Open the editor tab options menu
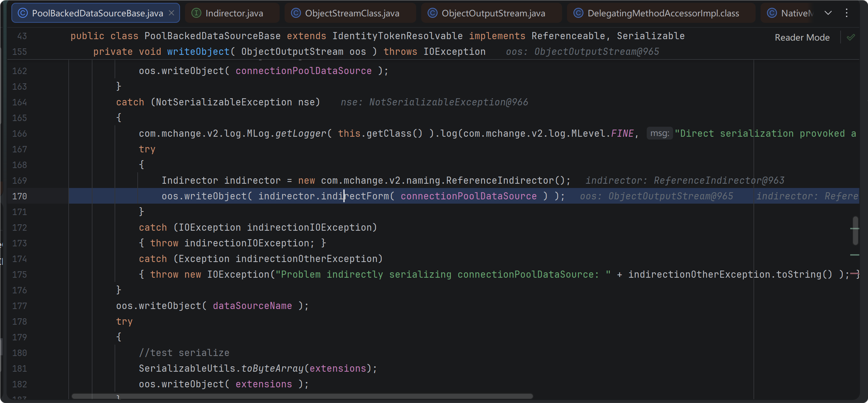Image resolution: width=868 pixels, height=403 pixels. (x=847, y=13)
